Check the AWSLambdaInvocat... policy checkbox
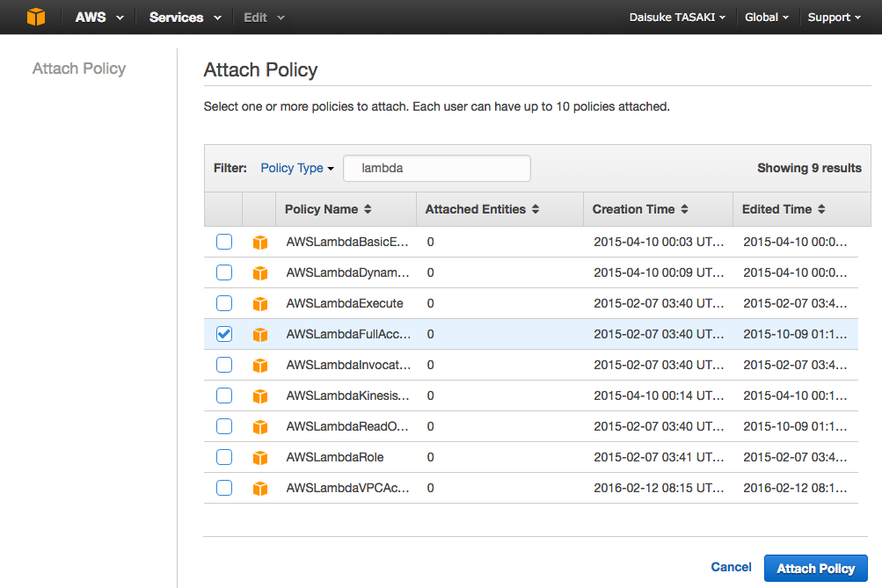 (224, 365)
